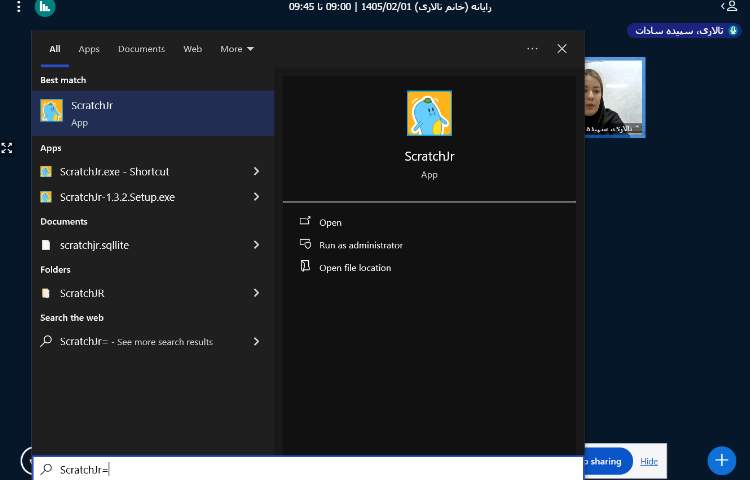Expand scratchjr.sqllite options arrow
The width and height of the screenshot is (750, 480).
pyautogui.click(x=256, y=245)
